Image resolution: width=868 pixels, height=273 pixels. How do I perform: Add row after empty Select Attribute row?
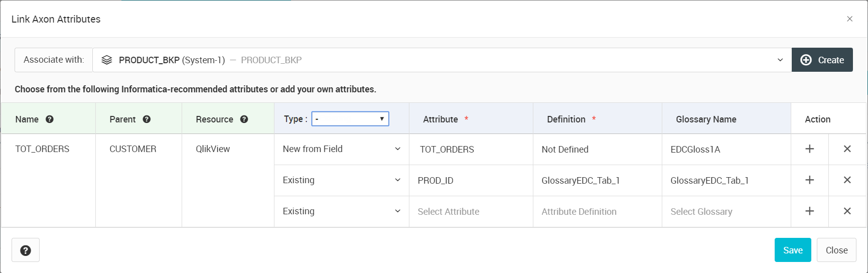point(809,211)
